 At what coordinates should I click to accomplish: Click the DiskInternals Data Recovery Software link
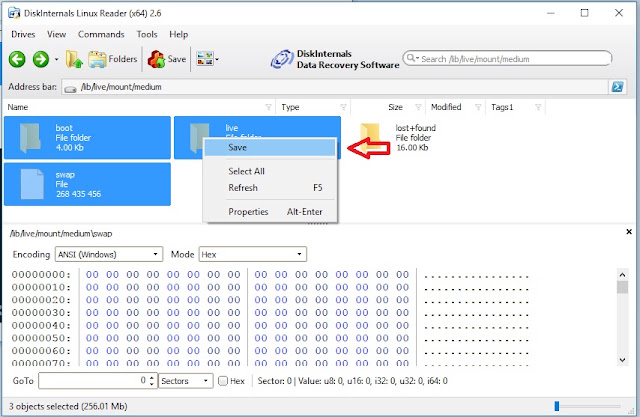tap(335, 59)
